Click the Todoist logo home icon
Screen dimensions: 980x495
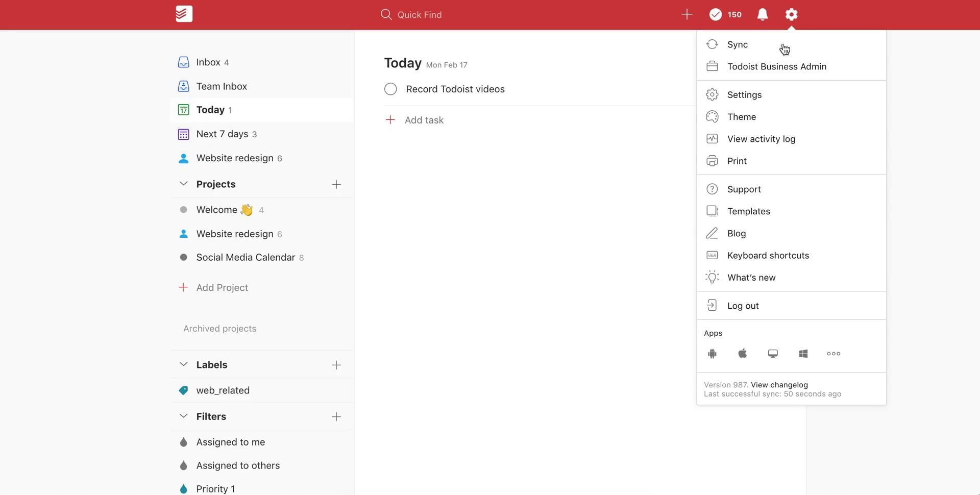tap(184, 14)
